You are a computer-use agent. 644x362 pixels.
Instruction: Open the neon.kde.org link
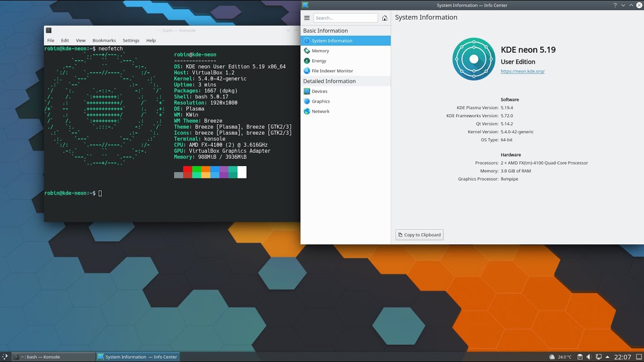(x=523, y=71)
